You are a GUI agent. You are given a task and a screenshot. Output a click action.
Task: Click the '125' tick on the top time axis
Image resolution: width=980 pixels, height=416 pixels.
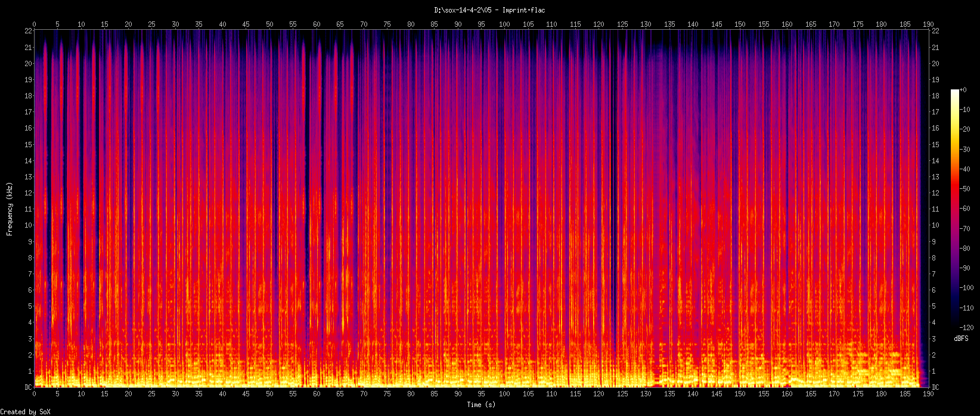tap(622, 24)
